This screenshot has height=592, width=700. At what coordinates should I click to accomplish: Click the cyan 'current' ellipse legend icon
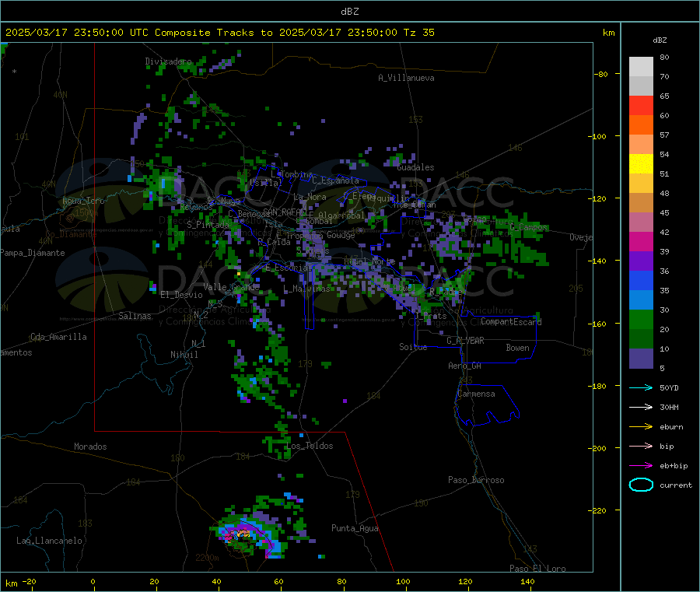pyautogui.click(x=641, y=485)
